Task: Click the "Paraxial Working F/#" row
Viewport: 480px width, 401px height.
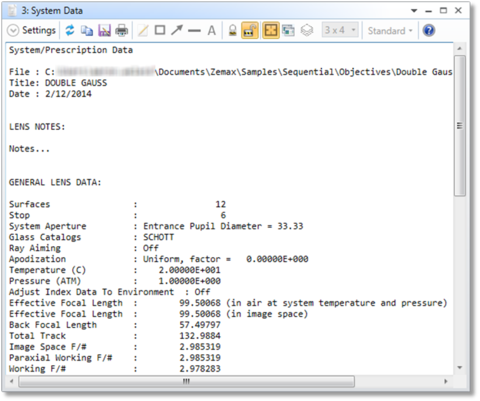Action: tap(115, 358)
